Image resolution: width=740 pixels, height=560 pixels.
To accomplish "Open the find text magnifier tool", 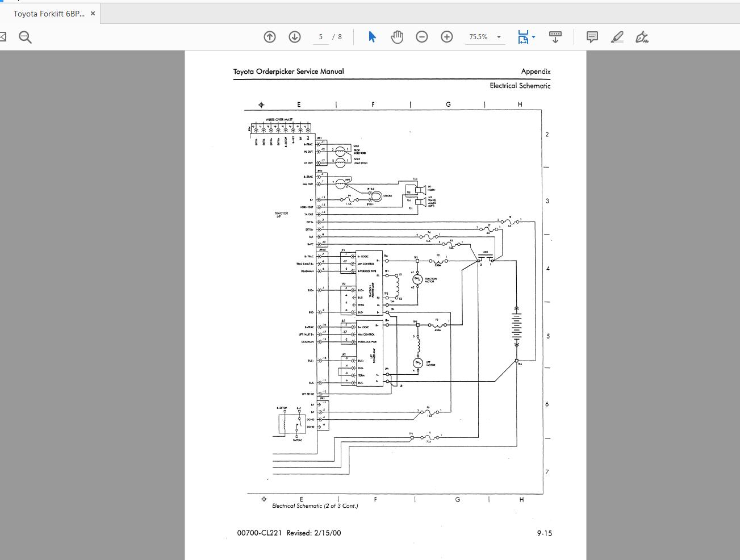I will tap(25, 37).
